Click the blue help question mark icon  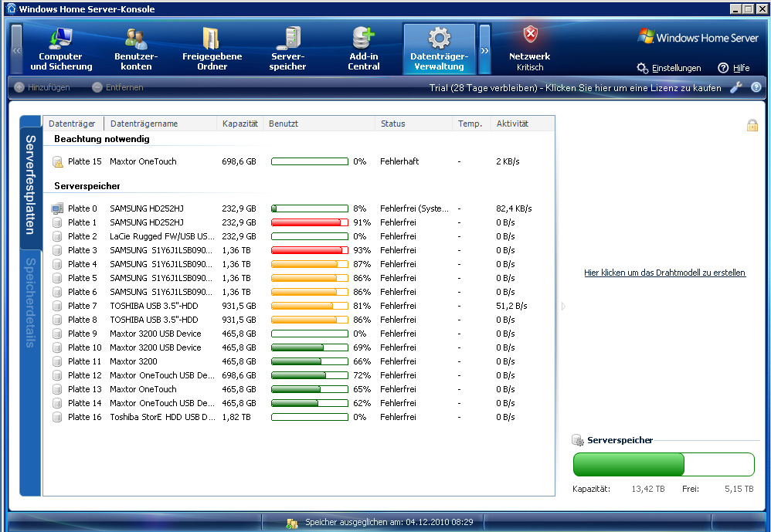(x=756, y=87)
